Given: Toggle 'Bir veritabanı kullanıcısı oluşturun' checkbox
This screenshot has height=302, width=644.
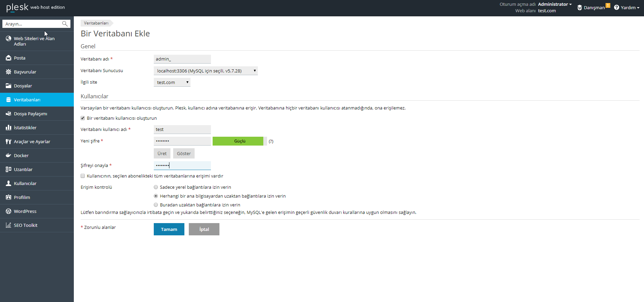Looking at the screenshot, I should pos(83,118).
